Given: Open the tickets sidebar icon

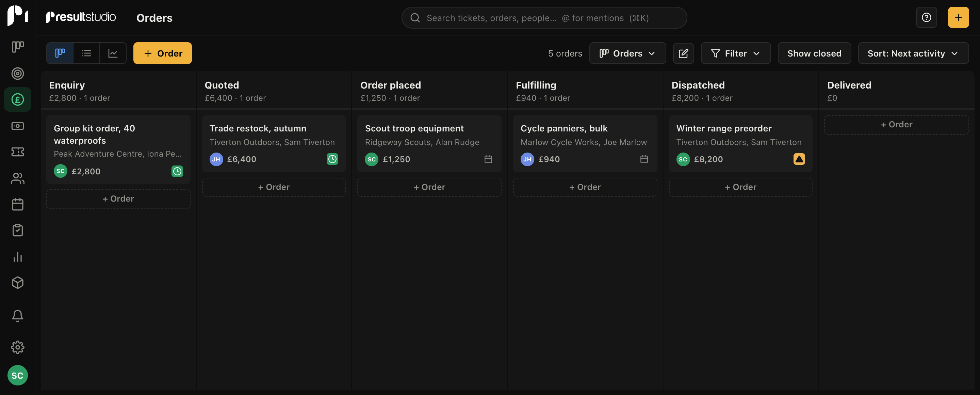Looking at the screenshot, I should [17, 152].
